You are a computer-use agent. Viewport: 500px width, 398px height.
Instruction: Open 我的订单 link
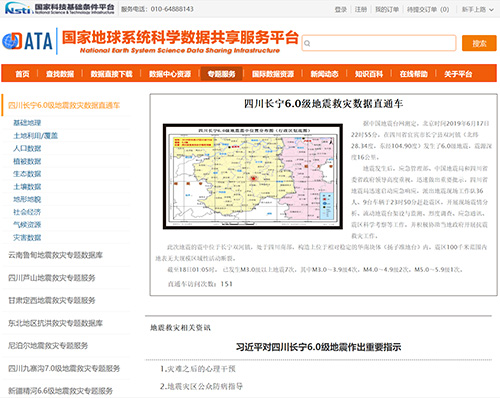(387, 9)
